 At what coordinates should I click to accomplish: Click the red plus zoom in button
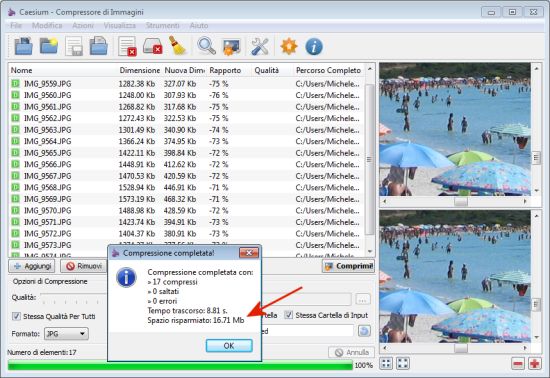point(535,363)
